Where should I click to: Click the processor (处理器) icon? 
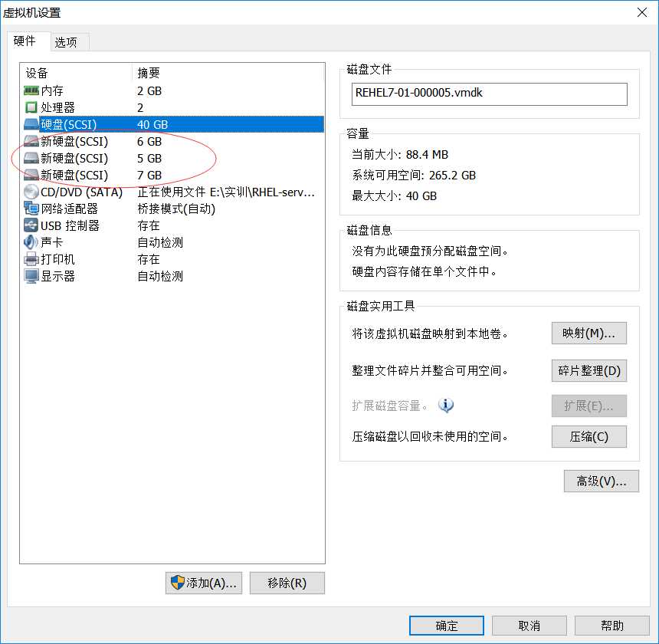[x=31, y=107]
